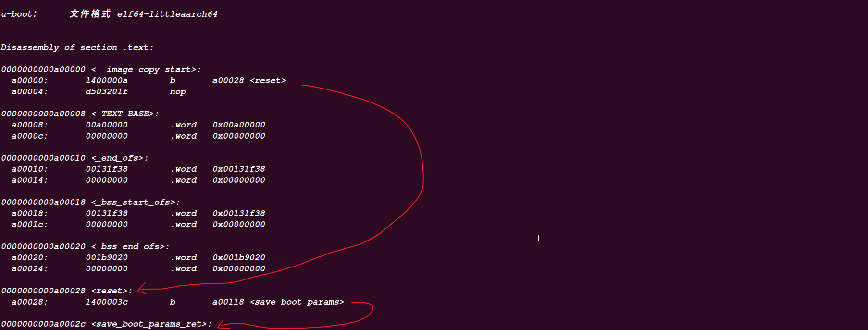Click the red arrowhead pointing at <reset>
This screenshot has width=868, height=330.
142,289
